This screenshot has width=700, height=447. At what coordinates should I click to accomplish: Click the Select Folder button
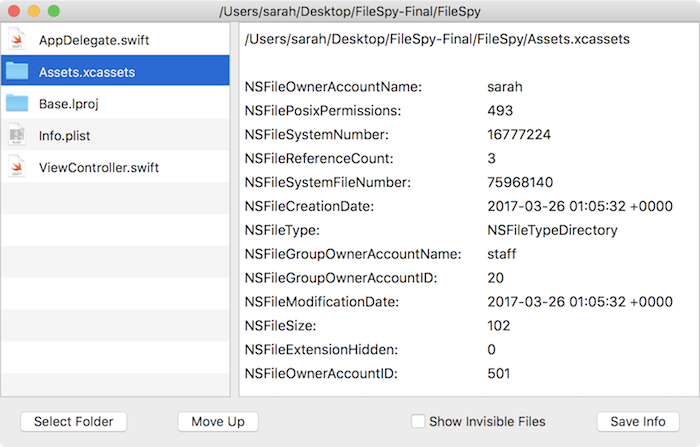[74, 422]
